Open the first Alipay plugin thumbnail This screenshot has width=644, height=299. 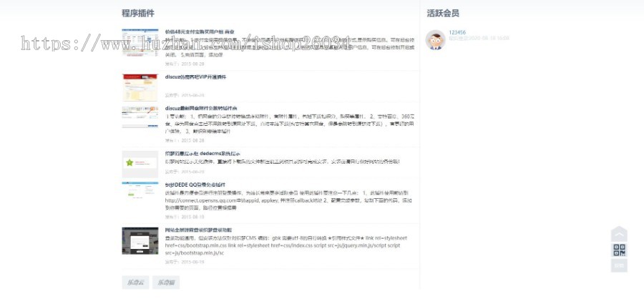click(140, 42)
